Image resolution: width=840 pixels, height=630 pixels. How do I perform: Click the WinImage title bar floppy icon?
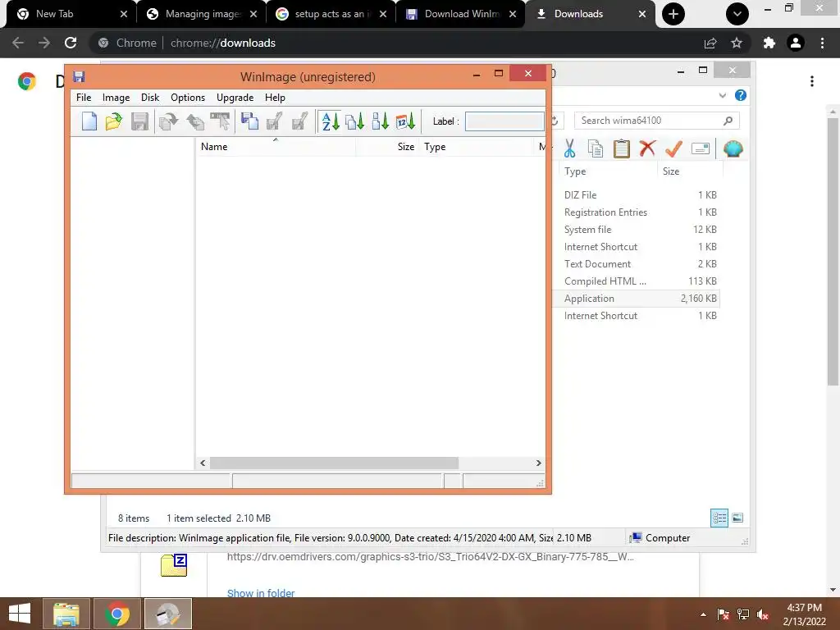pos(80,76)
